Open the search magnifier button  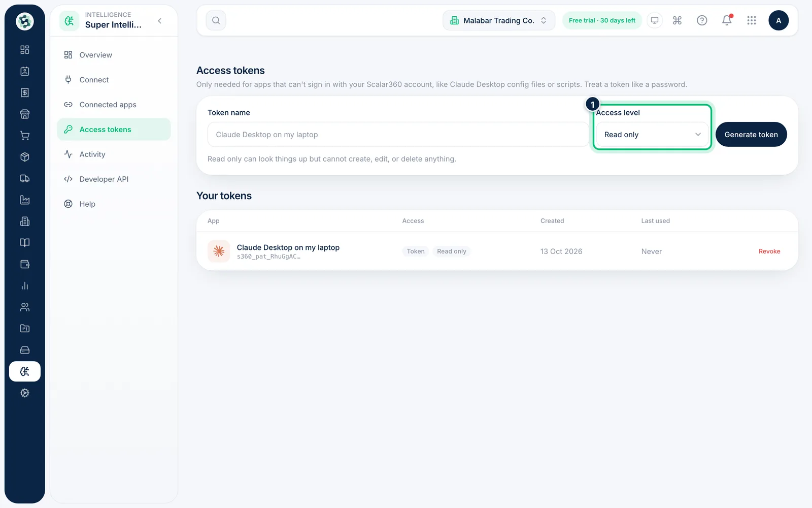point(216,20)
